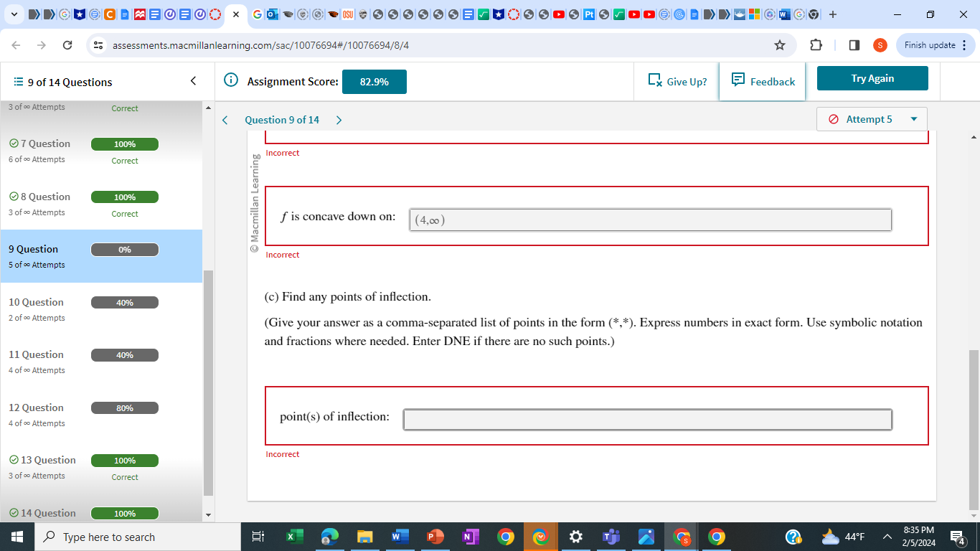This screenshot has width=980, height=551.
Task: Open the weather widget showing 44°F
Action: 844,537
